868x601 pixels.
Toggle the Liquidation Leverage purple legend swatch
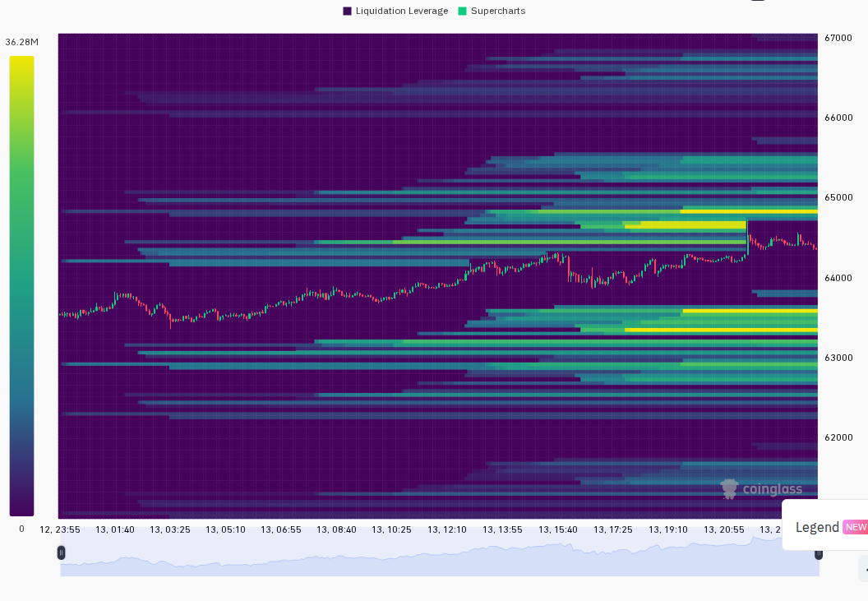(347, 11)
